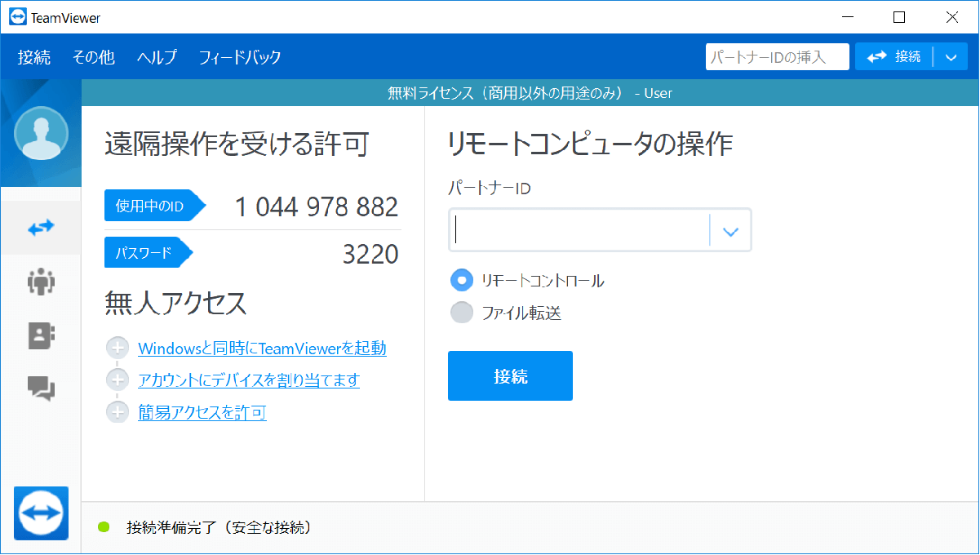Open 簡易アクセスを許可 link

pyautogui.click(x=202, y=412)
